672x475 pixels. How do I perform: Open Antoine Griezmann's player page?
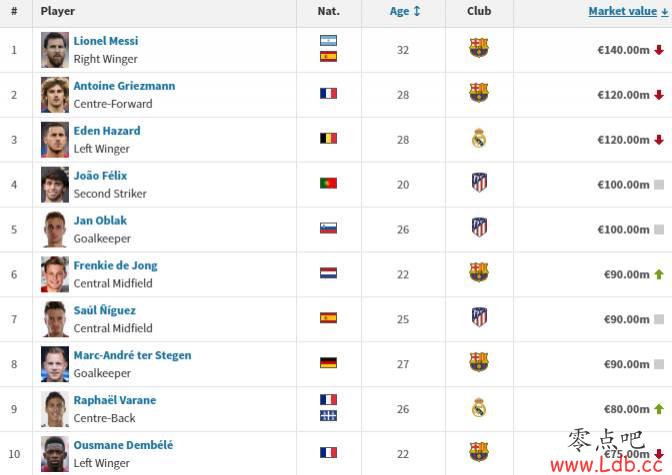[x=124, y=86]
